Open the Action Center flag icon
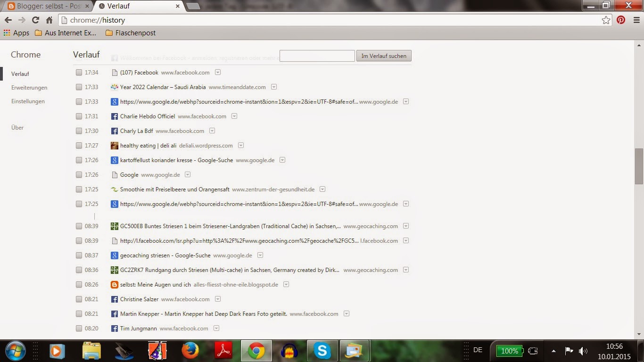This screenshot has height=362, width=644. click(x=569, y=351)
